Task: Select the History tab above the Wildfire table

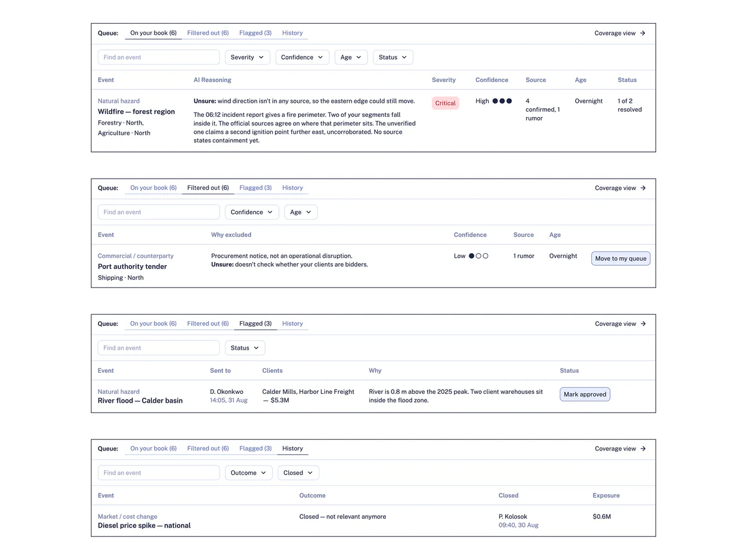Action: pyautogui.click(x=293, y=33)
